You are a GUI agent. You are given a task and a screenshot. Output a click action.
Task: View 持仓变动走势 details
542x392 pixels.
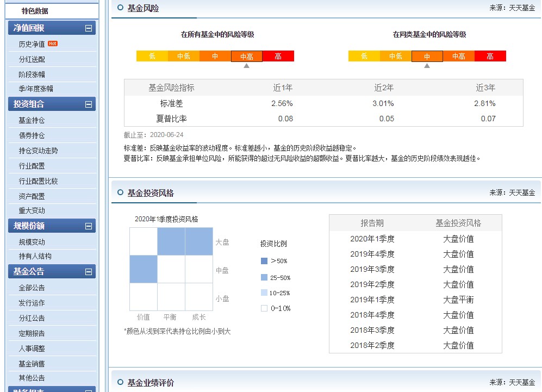(x=36, y=151)
